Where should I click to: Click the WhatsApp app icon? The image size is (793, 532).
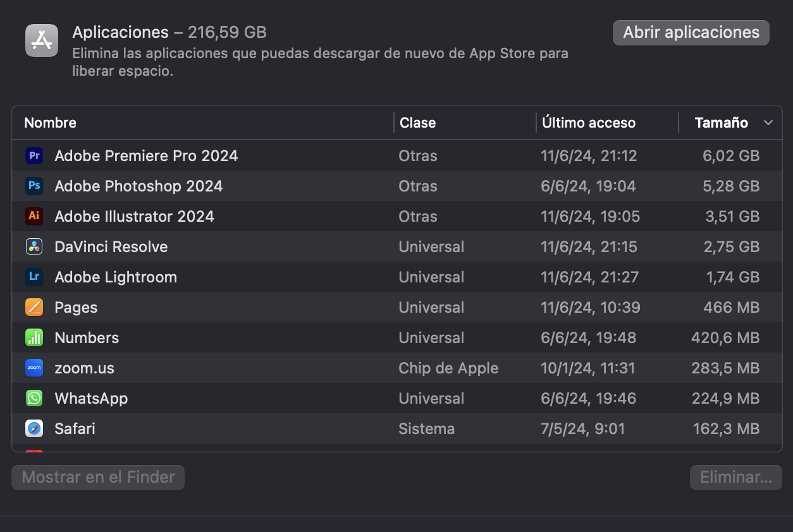[34, 398]
